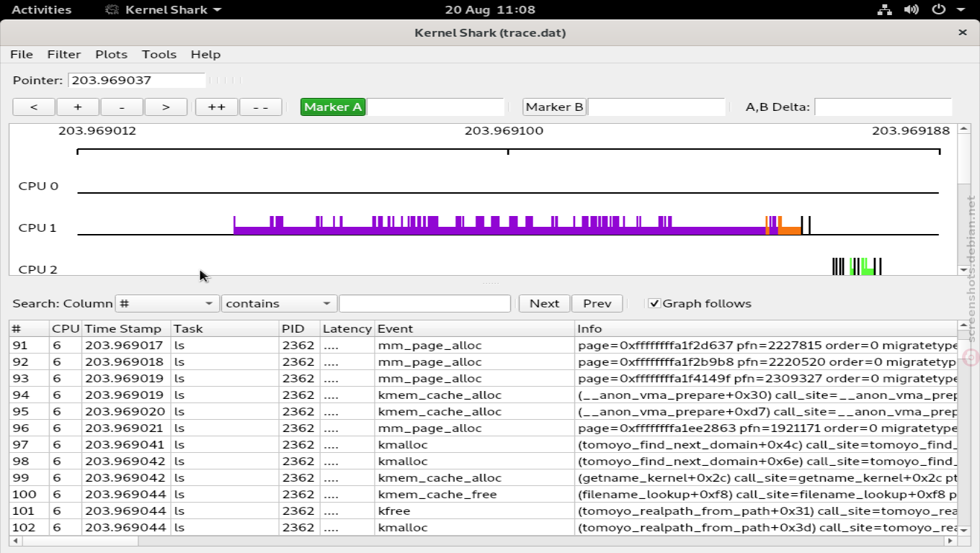
Task: Select the kfree event row
Action: pyautogui.click(x=483, y=511)
